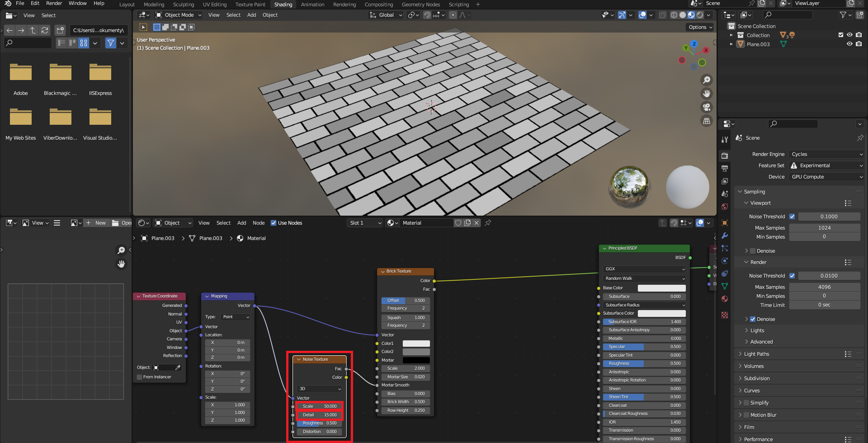Pin the material with pin icon

(x=488, y=223)
